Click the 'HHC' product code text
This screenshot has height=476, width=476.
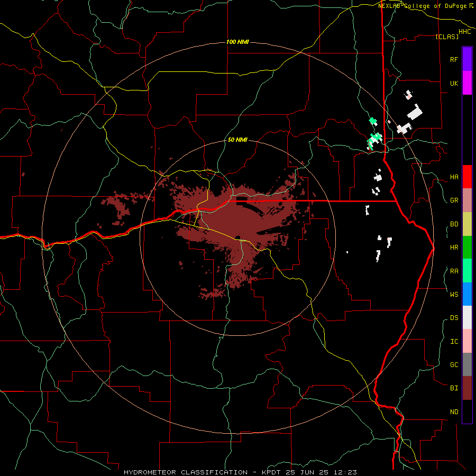coord(464,32)
